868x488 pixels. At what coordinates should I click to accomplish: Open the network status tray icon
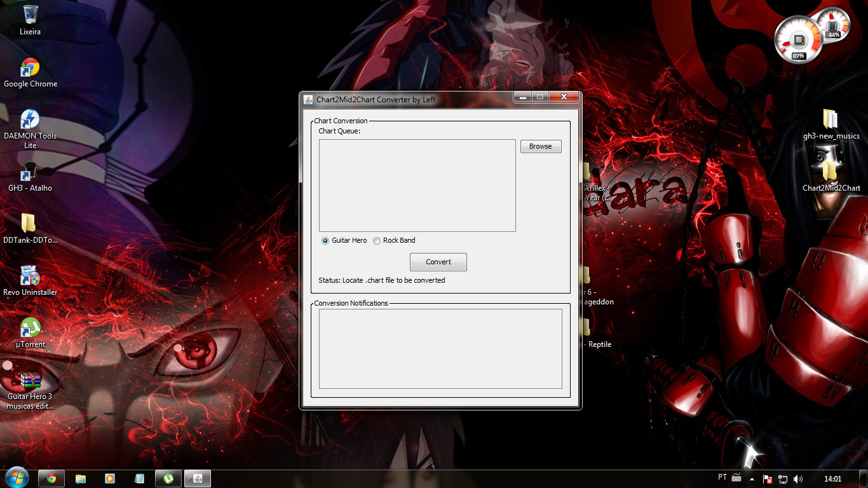[783, 479]
